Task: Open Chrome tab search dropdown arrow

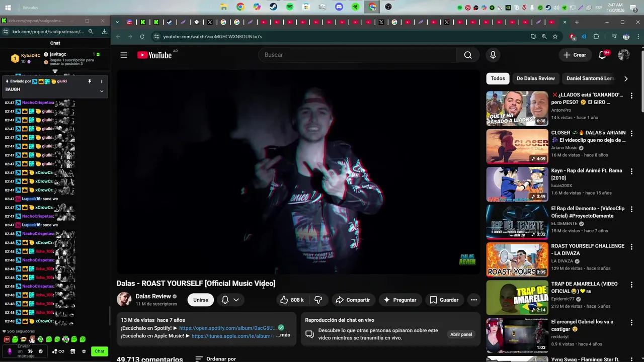Action: tap(117, 22)
